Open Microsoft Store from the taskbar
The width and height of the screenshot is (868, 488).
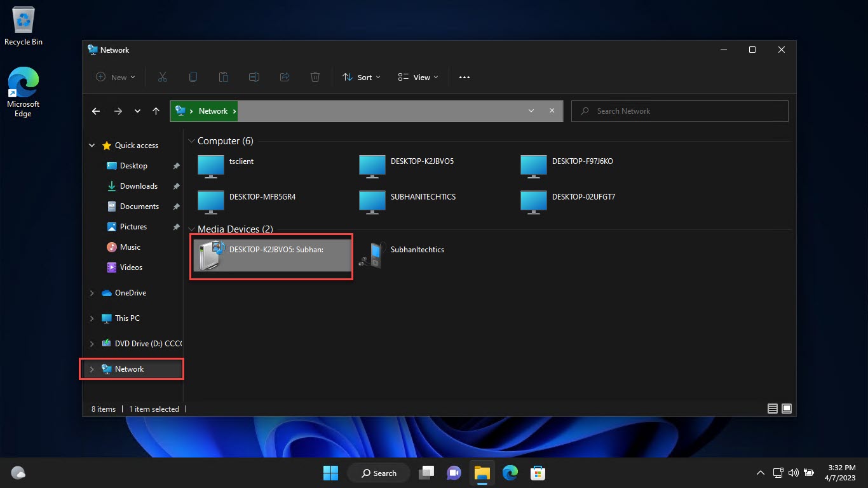pos(538,473)
